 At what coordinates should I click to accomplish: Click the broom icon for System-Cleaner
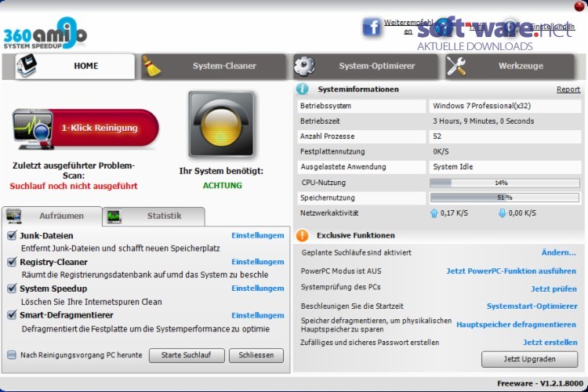pyautogui.click(x=151, y=66)
